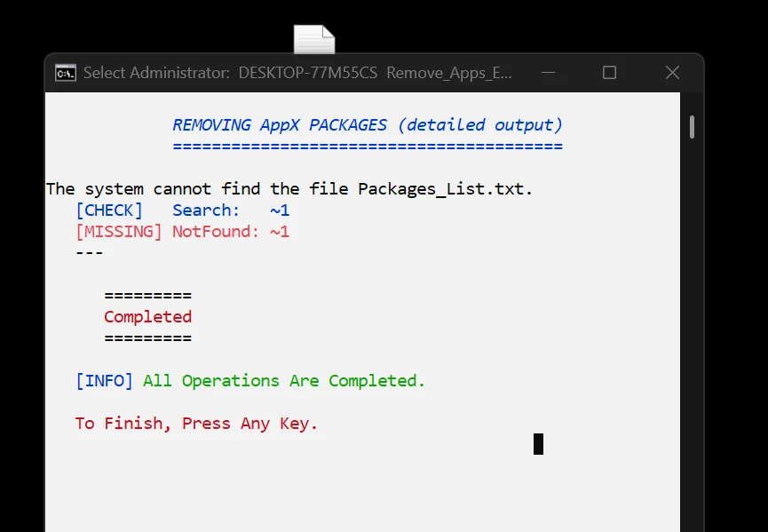The height and width of the screenshot is (532, 768).
Task: Click the black block cursor
Action: coord(538,444)
